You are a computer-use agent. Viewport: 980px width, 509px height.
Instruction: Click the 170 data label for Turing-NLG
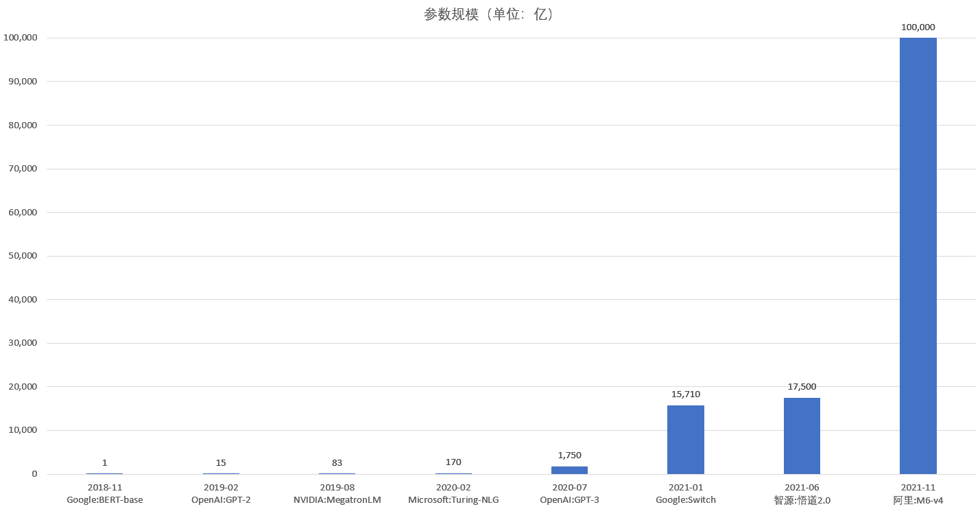coord(453,462)
